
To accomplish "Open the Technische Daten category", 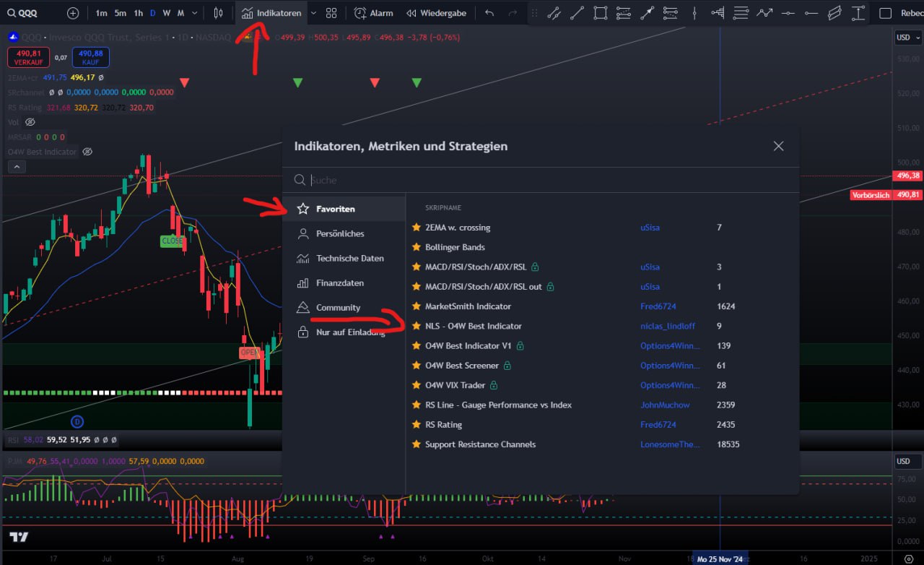I will (349, 259).
